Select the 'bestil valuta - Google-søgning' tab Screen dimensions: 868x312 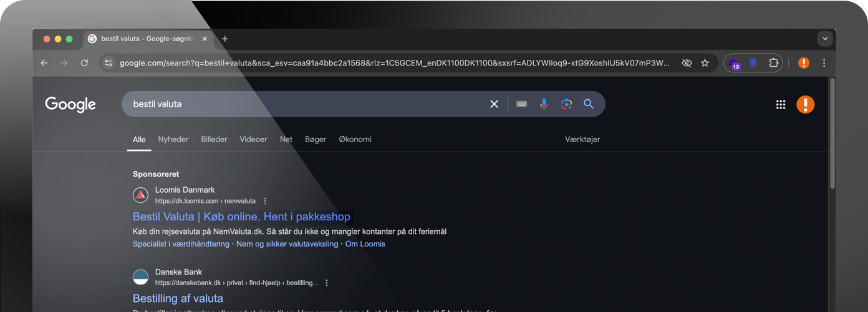tap(148, 39)
